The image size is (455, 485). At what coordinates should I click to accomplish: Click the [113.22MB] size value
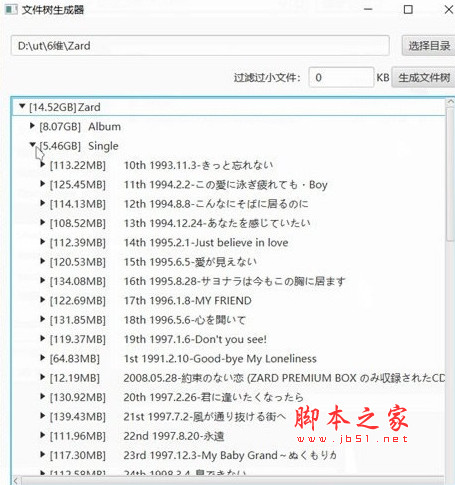(78, 165)
